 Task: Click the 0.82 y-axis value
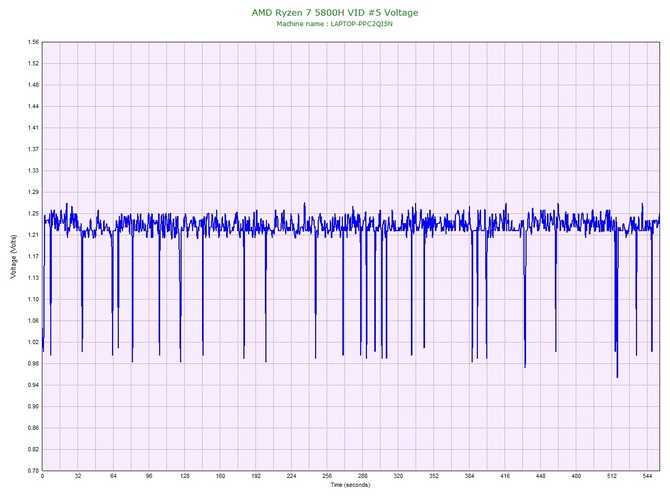(33, 449)
